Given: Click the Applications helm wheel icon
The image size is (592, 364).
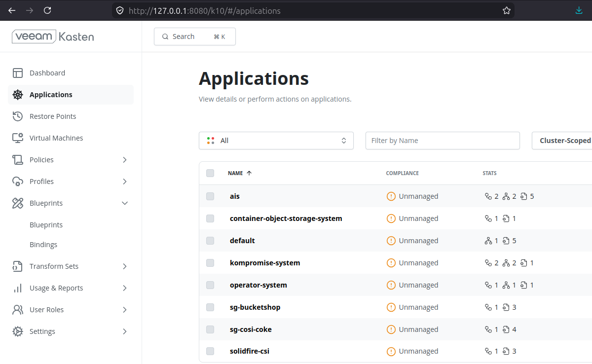Looking at the screenshot, I should click(x=18, y=95).
